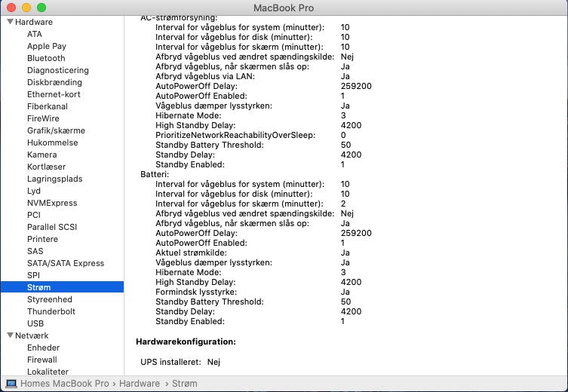
Task: Select Printere in the sidebar
Action: 42,239
